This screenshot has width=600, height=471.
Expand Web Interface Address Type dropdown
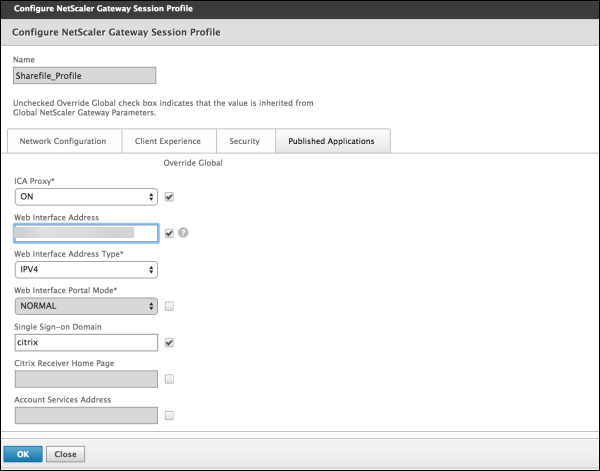click(x=86, y=269)
